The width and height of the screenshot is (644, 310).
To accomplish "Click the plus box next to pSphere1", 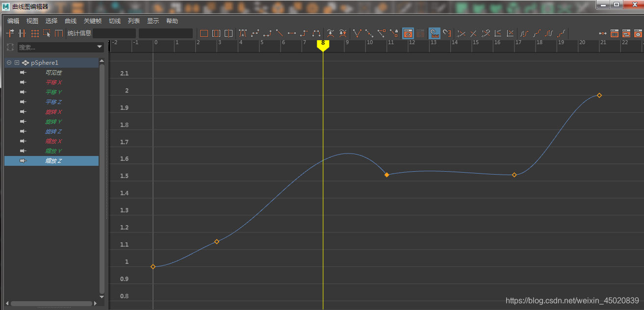I will click(x=17, y=63).
